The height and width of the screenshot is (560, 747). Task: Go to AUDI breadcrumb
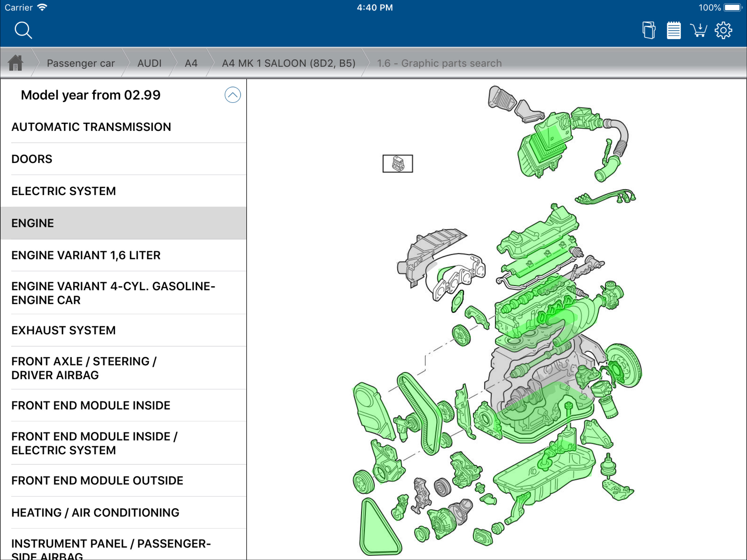(149, 63)
